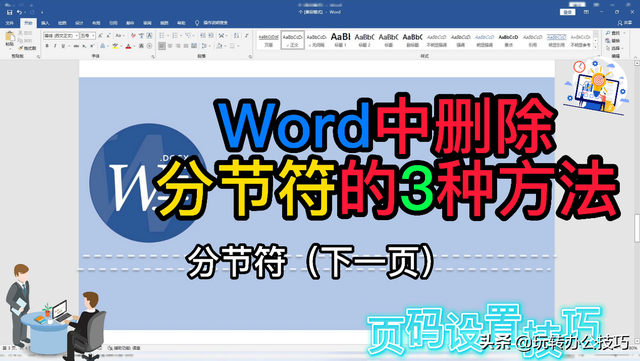The image size is (640, 361).
Task: Select the Format Painter brush
Action: tap(27, 48)
